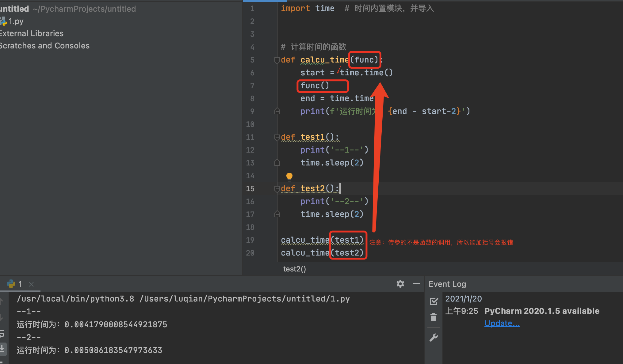The width and height of the screenshot is (623, 364).
Task: Click line number 7 in gutter
Action: point(252,85)
